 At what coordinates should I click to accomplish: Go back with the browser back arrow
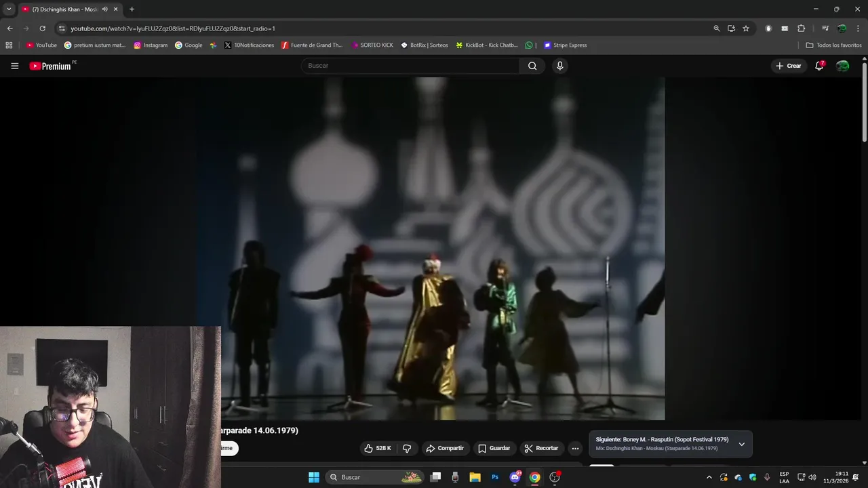[9, 28]
